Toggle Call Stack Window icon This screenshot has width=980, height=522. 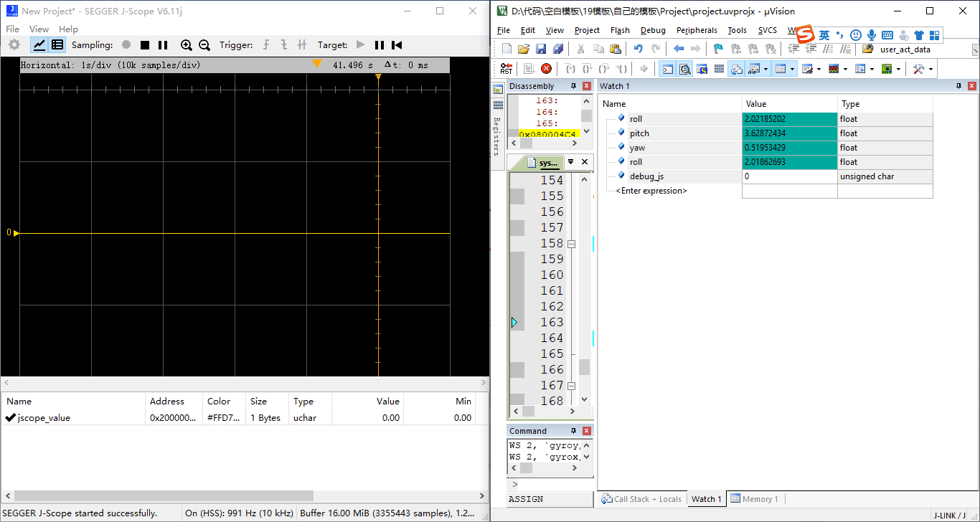click(736, 69)
